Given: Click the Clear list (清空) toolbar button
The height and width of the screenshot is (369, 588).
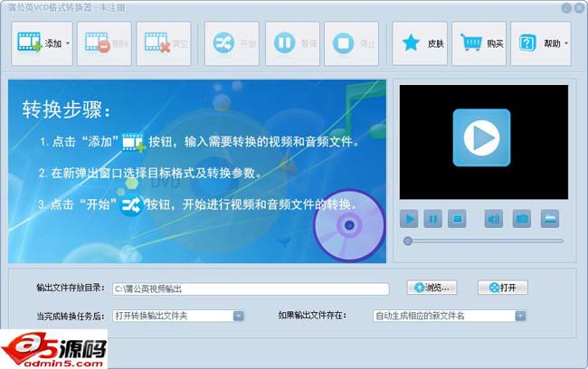Looking at the screenshot, I should (x=164, y=43).
